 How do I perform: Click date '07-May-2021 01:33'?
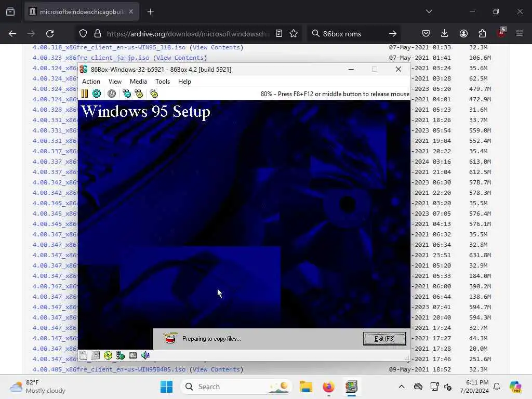pyautogui.click(x=420, y=47)
